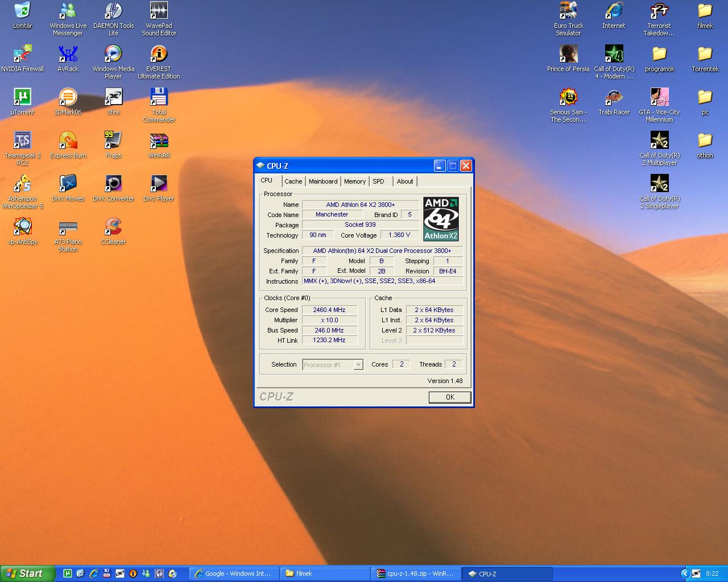Select the CPU tab in CPU-Z
The width and height of the screenshot is (728, 582).
coord(267,180)
